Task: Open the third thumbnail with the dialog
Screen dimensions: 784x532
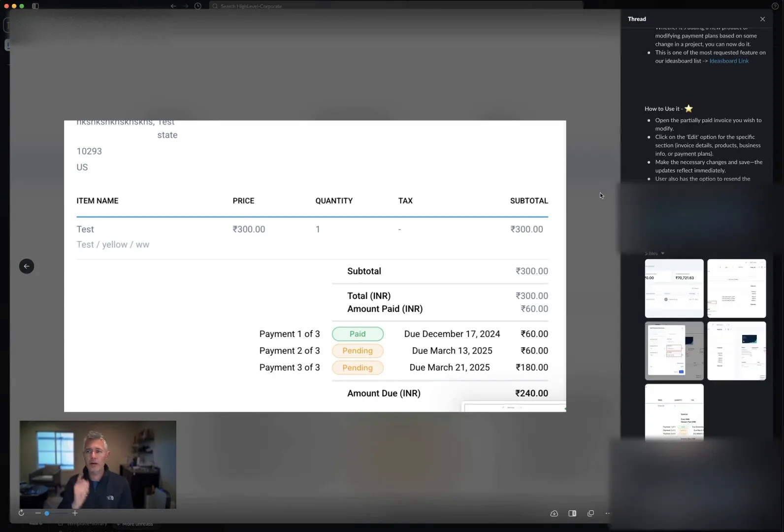Action: tap(674, 351)
